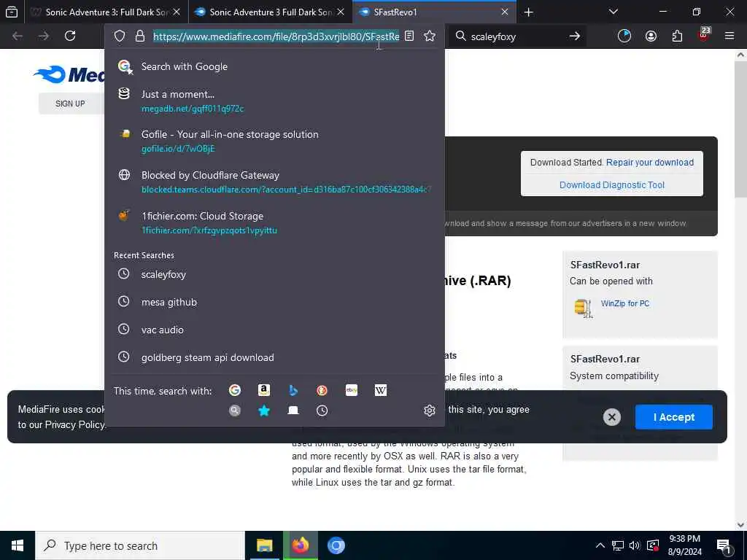Image resolution: width=747 pixels, height=560 pixels.
Task: Open Firefox View icon at top left
Action: [12, 12]
